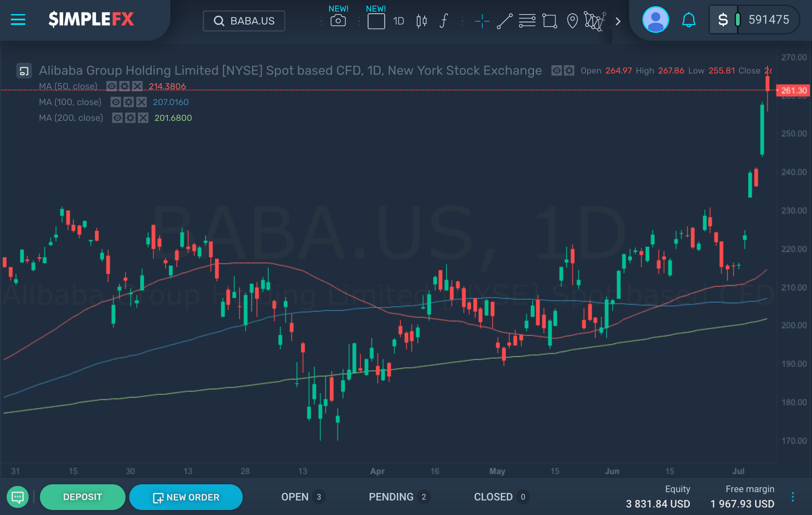
Task: Click the Equity 3 831.84 USD value
Action: click(658, 504)
